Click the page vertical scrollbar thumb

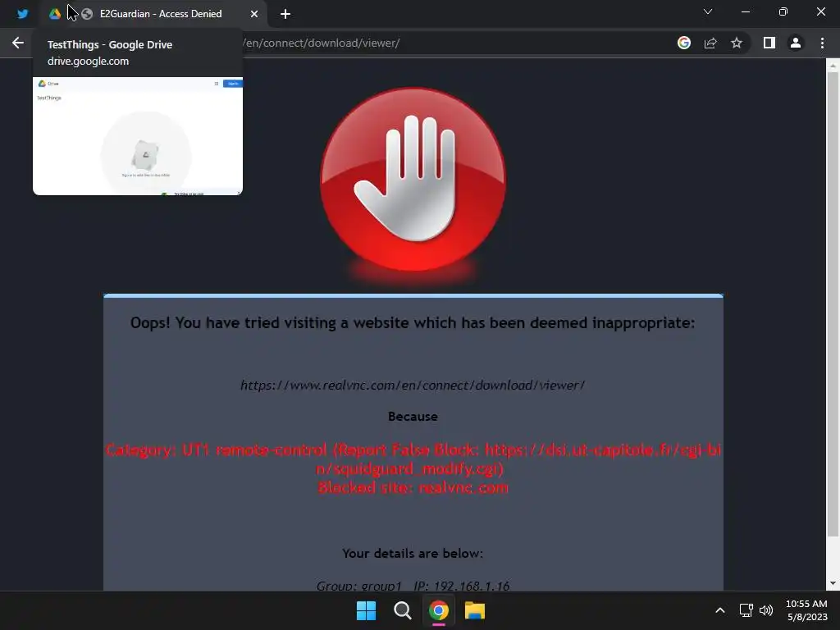click(833, 303)
